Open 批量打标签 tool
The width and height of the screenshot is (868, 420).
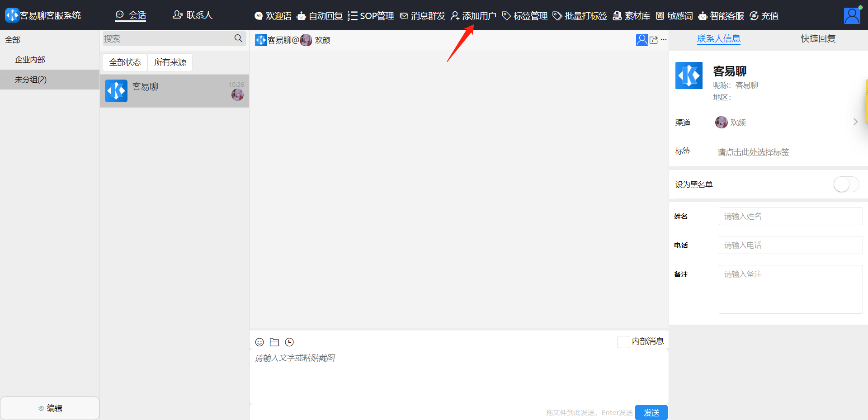click(x=580, y=16)
